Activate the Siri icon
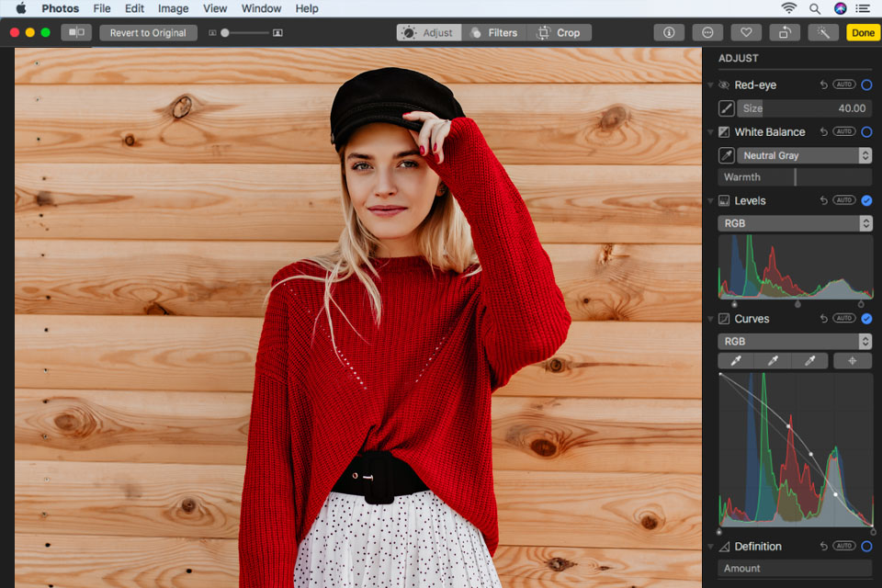The image size is (882, 588). pos(840,8)
